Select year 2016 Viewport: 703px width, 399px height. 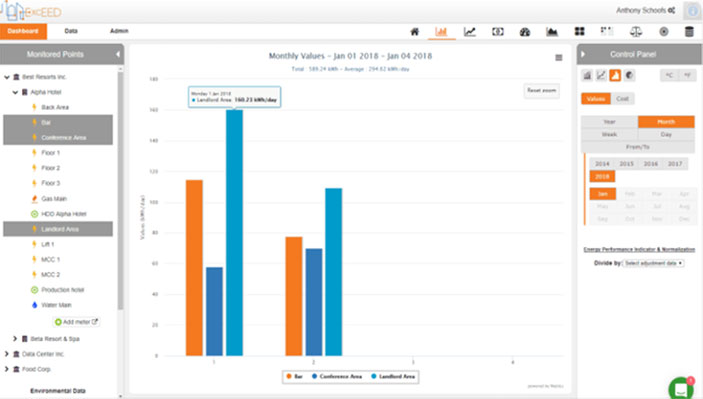point(651,164)
